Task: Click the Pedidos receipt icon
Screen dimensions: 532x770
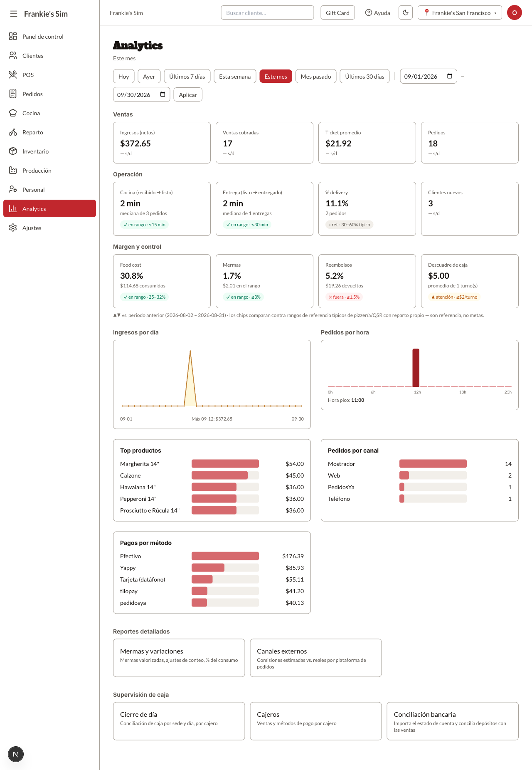Action: (x=13, y=94)
